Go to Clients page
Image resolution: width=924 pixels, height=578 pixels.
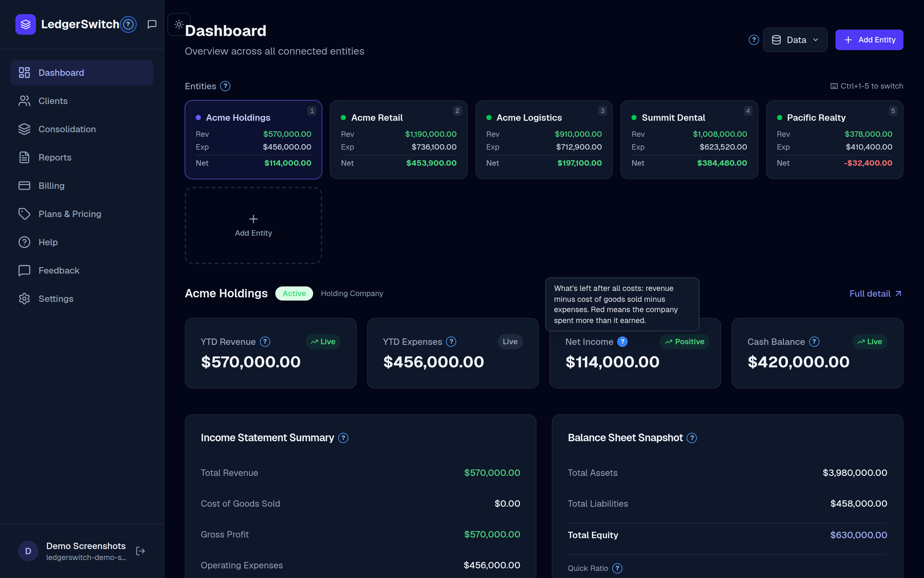click(82, 101)
